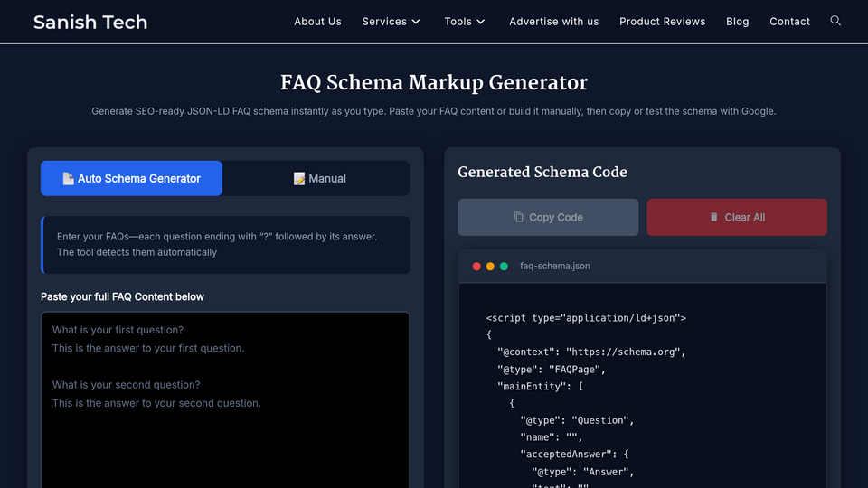Focus the FAQ content textarea
This screenshot has width=868, height=488.
pos(225,399)
